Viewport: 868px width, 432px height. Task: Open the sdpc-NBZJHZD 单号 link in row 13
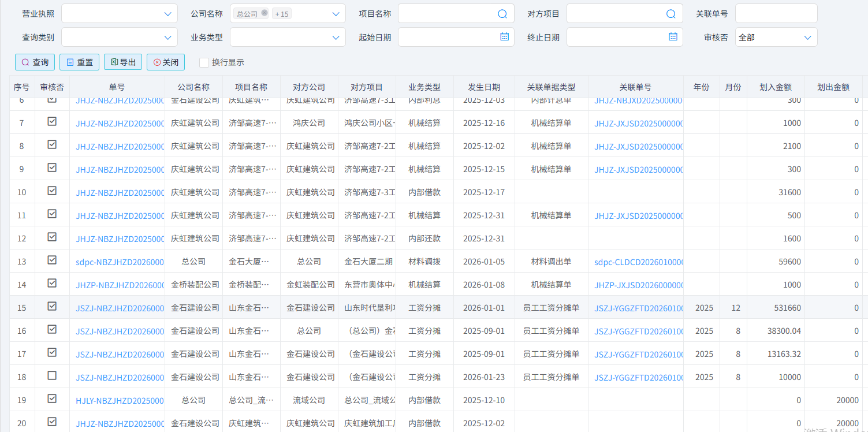(x=120, y=262)
